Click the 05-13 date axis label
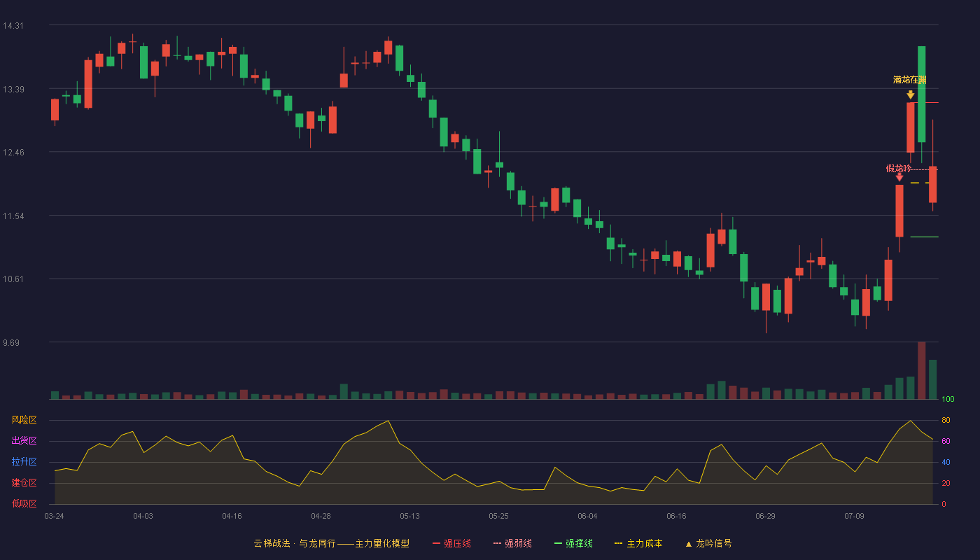The height and width of the screenshot is (560, 980). [409, 516]
